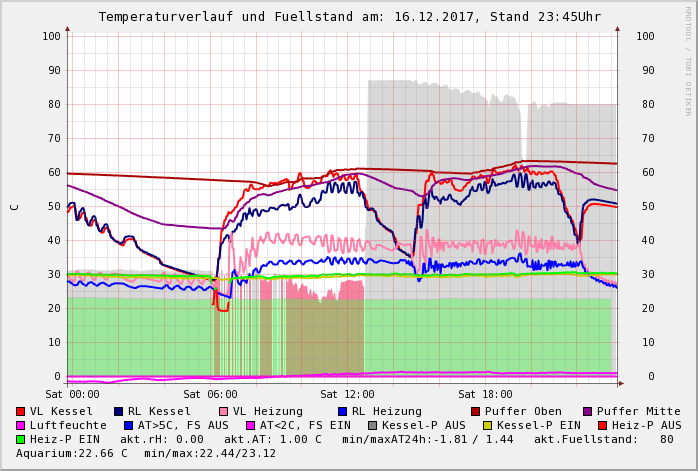Click the red VL Kessel legend swatch
The width and height of the screenshot is (698, 471).
pyautogui.click(x=21, y=411)
